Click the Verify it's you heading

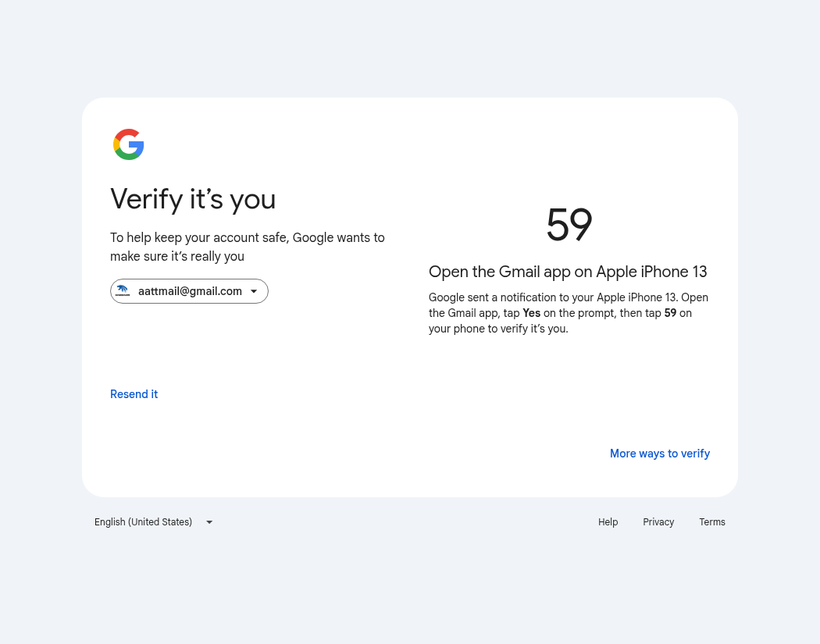point(193,200)
